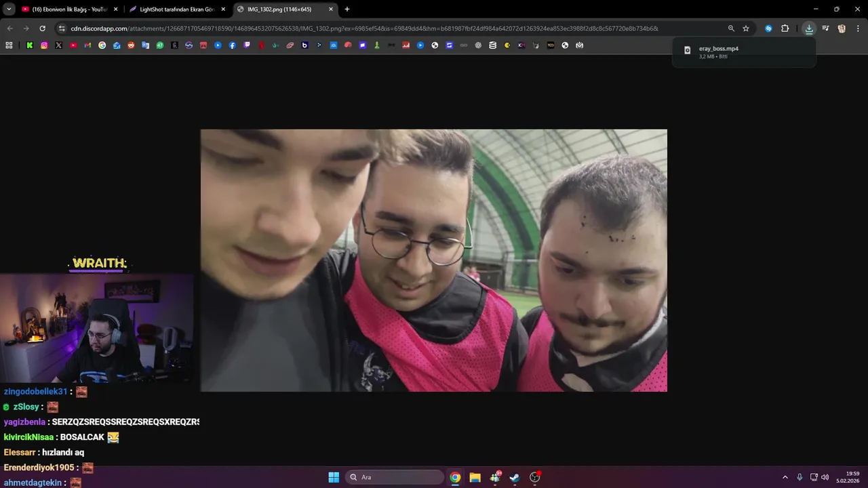Click the football field photo
868x488 pixels.
[x=434, y=260]
